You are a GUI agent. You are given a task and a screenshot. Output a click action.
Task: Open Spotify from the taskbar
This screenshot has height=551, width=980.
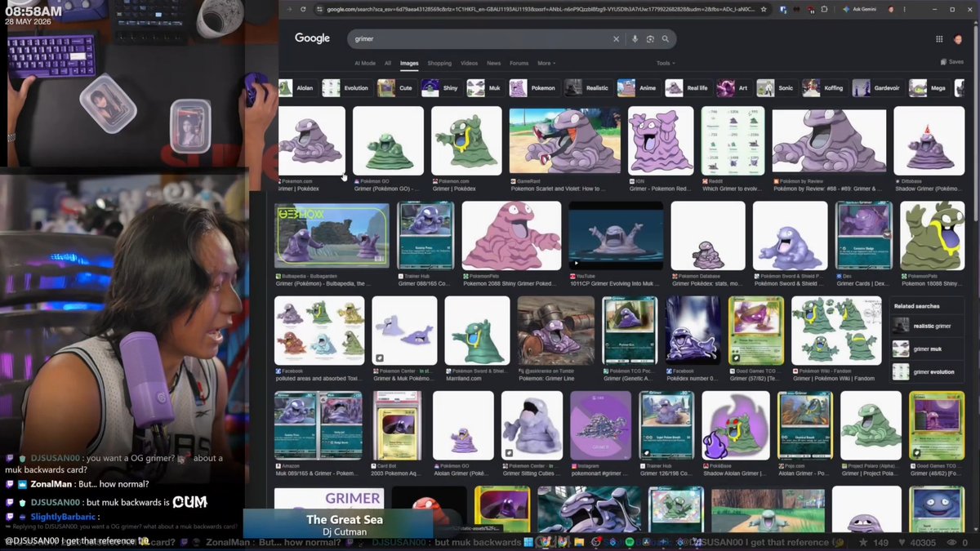630,542
